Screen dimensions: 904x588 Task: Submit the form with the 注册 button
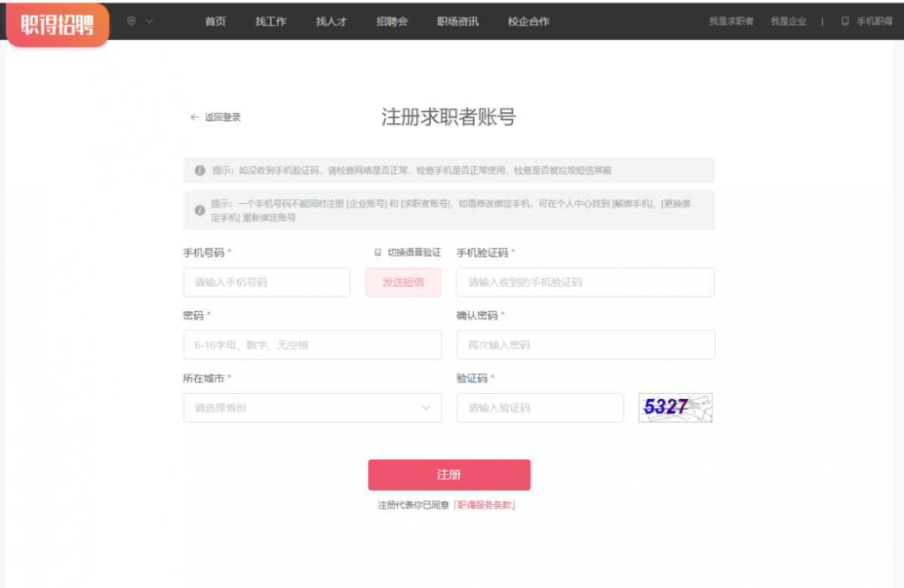coord(449,474)
